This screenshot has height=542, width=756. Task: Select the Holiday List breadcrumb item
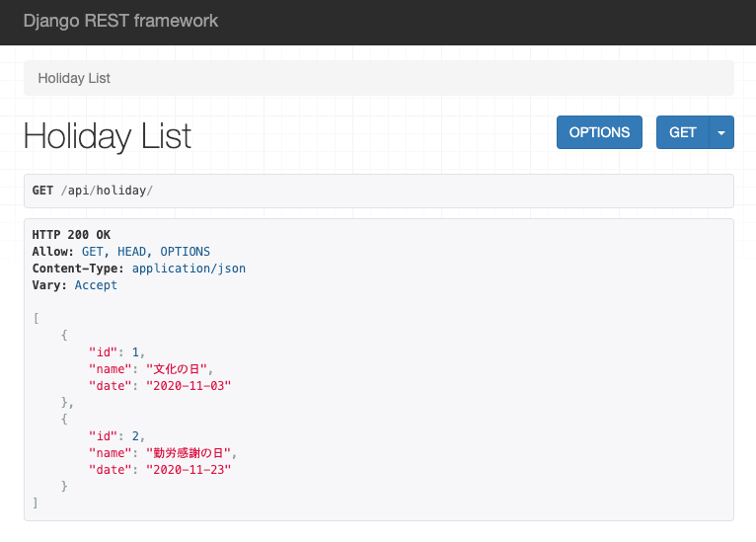(74, 78)
